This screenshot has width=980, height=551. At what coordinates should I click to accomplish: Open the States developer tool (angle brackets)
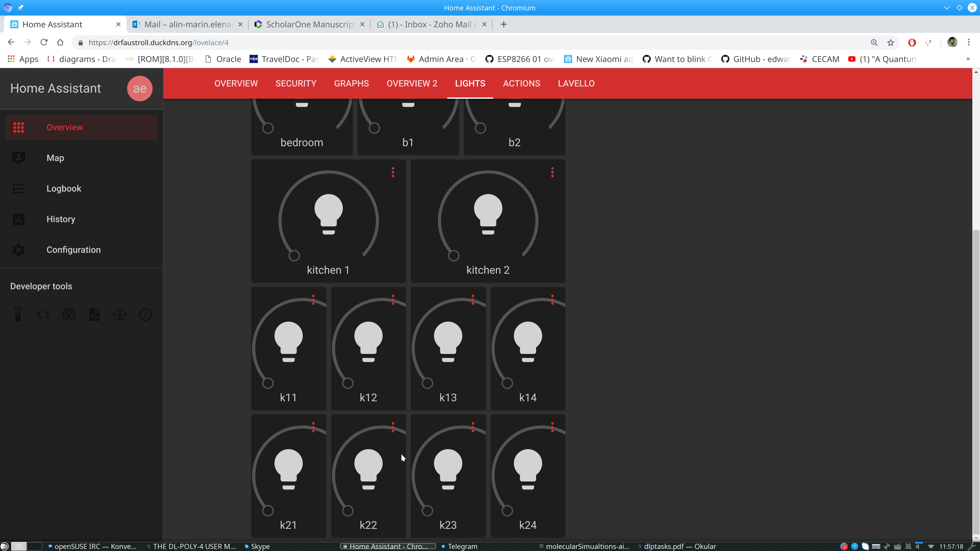[43, 315]
